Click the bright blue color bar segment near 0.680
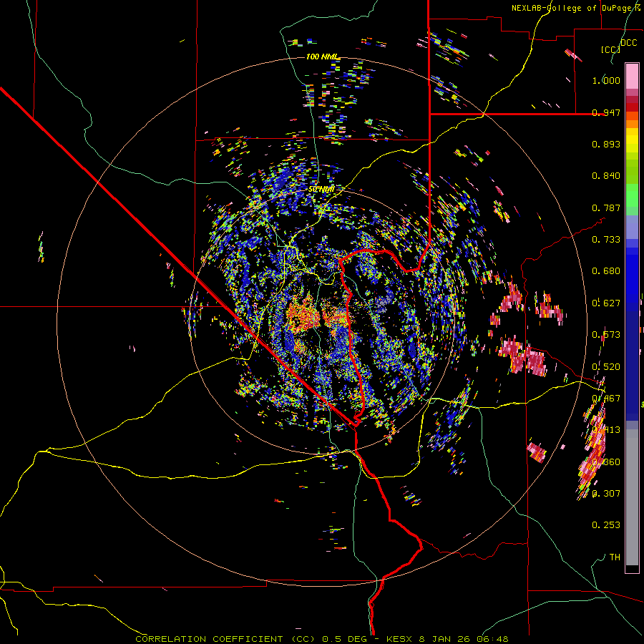Viewport: 644px width, 644px height. [x=632, y=275]
